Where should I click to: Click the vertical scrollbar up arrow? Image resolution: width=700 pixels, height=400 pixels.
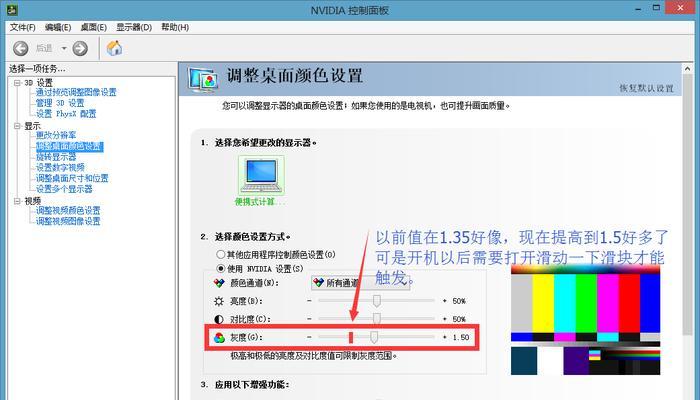tap(688, 69)
